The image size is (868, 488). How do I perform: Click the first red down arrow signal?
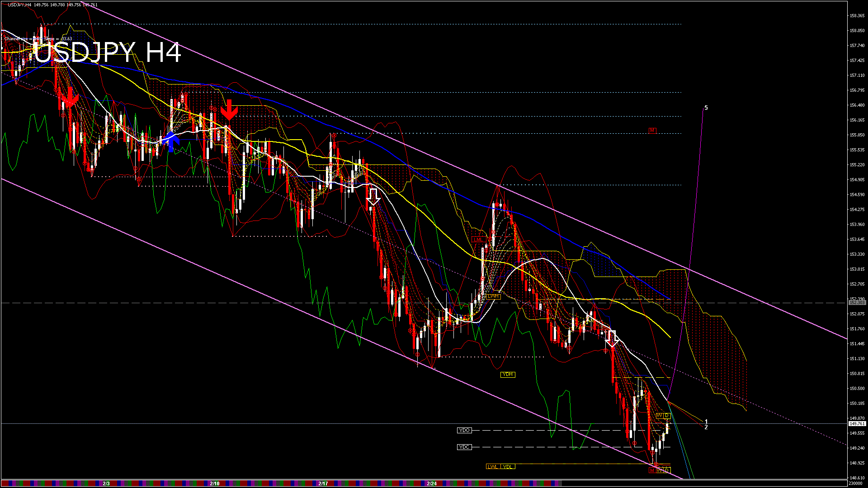(70, 98)
